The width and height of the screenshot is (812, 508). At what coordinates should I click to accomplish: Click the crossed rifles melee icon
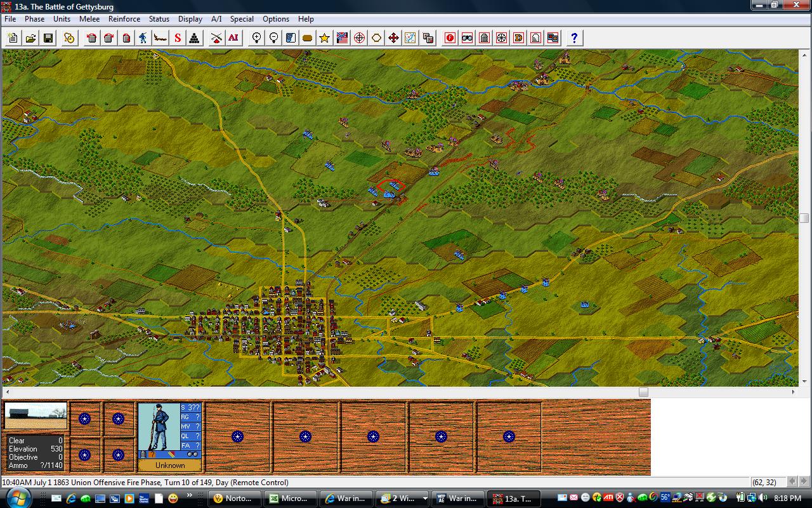click(x=216, y=38)
